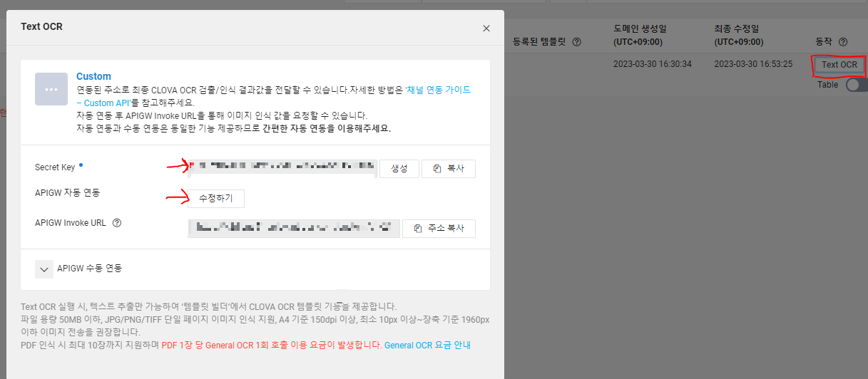868x379 pixels.
Task: Click the 도메인 생성일 column header
Action: pyautogui.click(x=640, y=28)
